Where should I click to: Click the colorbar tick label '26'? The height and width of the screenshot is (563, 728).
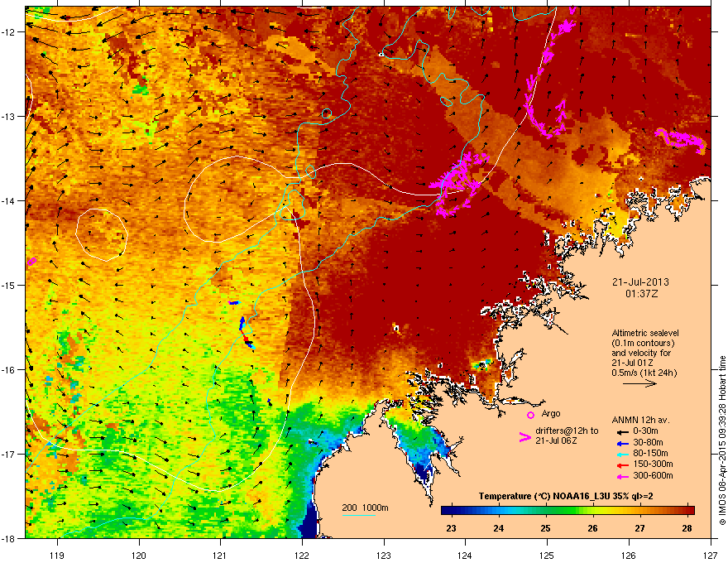point(592,528)
